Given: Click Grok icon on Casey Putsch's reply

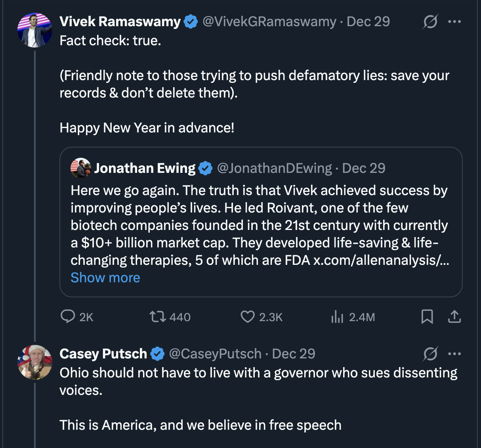Looking at the screenshot, I should pos(430,354).
